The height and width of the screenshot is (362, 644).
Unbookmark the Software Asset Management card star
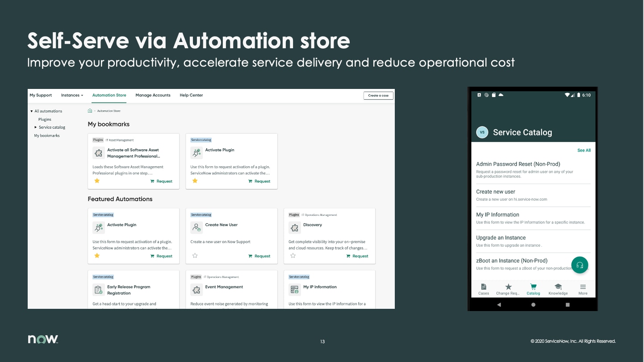[x=97, y=181]
